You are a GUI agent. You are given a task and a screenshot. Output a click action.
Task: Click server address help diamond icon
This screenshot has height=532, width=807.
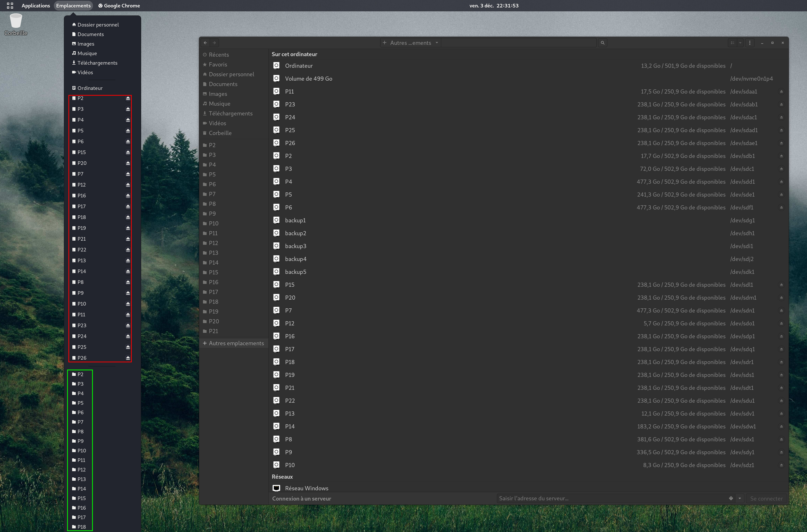tap(731, 499)
